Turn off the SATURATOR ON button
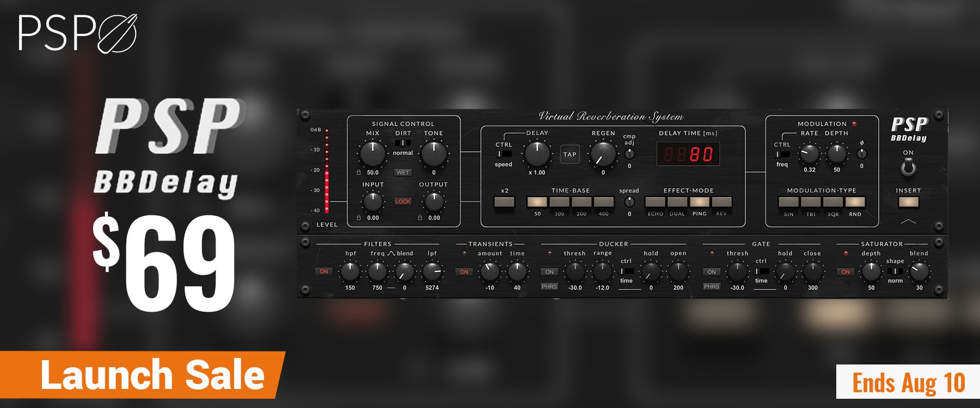 (x=846, y=272)
